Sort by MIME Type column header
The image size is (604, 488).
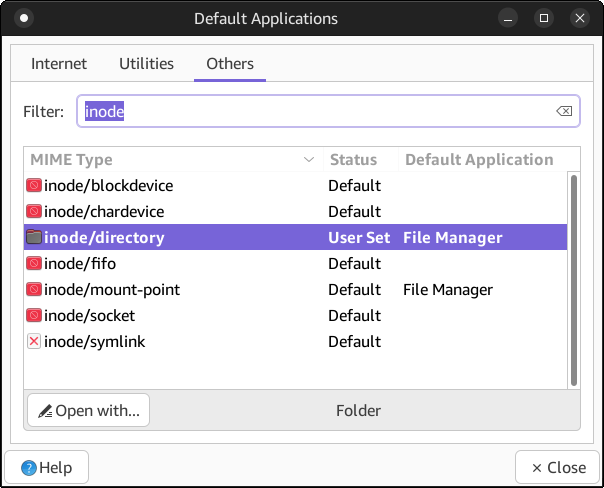(x=173, y=159)
